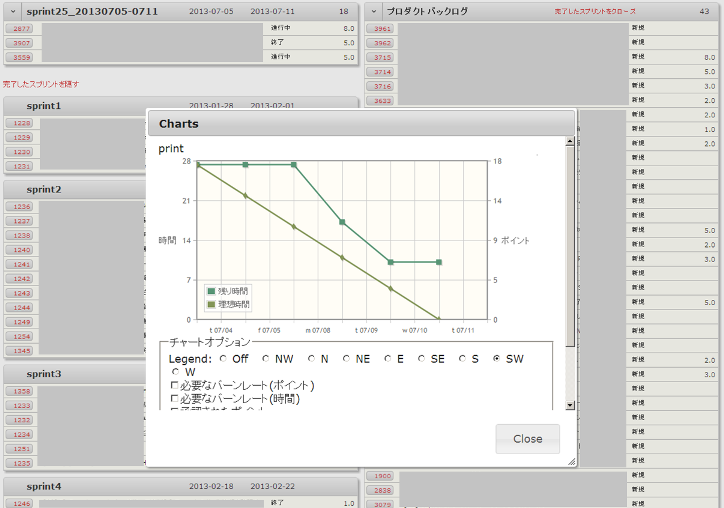Open story 1231 in sprint1
Image resolution: width=724 pixels, height=508 pixels.
pos(21,166)
